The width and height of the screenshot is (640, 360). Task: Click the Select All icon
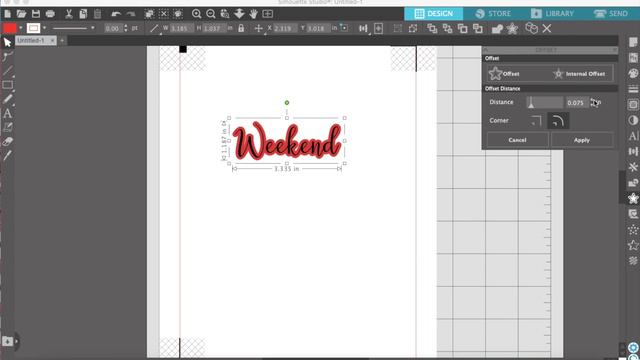149,14
